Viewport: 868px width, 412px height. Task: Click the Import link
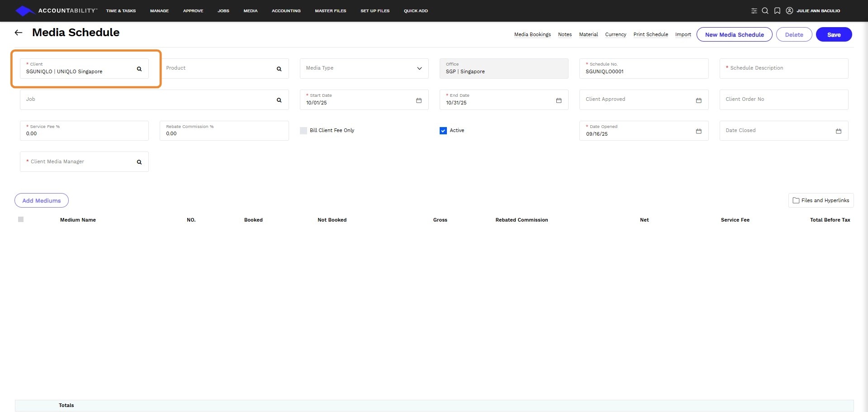[x=683, y=34]
